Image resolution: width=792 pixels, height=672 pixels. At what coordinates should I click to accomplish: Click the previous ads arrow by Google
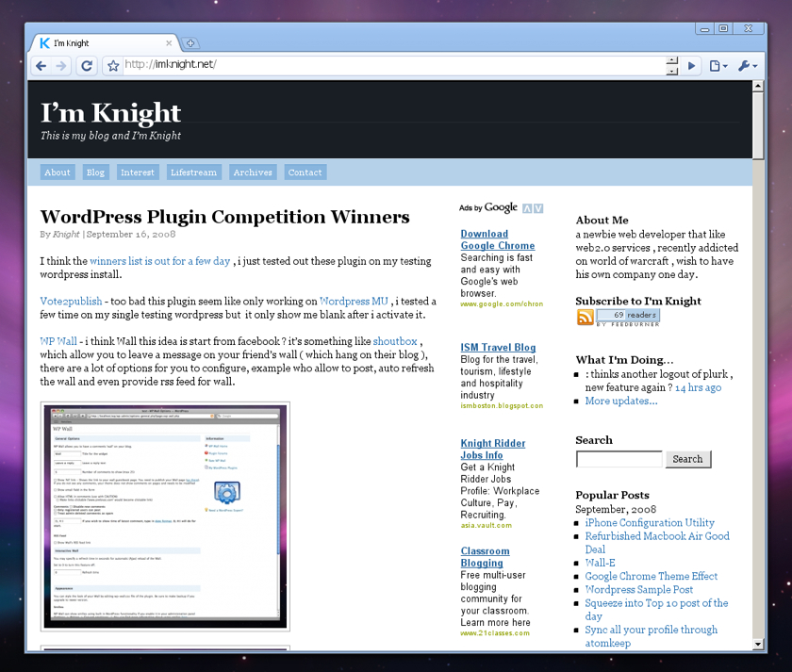click(x=527, y=208)
